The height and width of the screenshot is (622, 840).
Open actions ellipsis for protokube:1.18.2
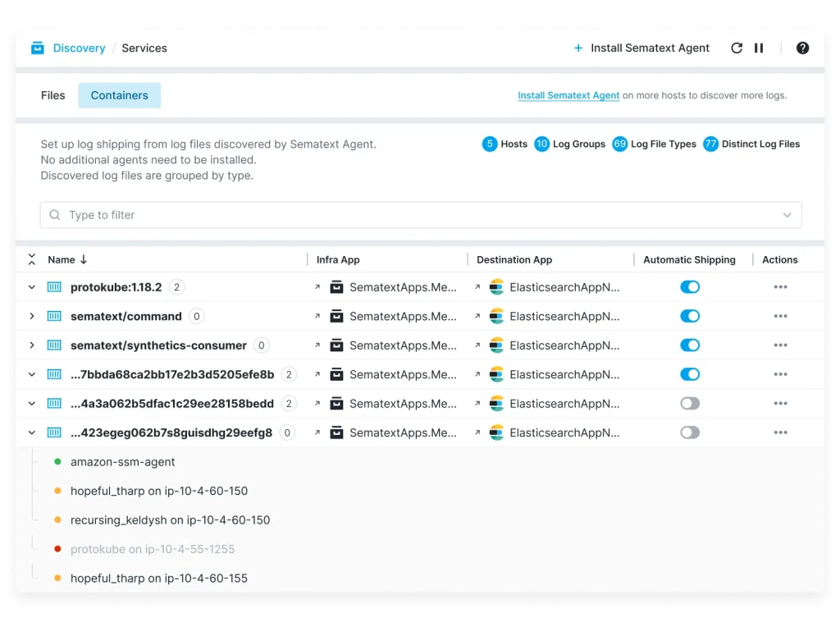click(x=780, y=287)
